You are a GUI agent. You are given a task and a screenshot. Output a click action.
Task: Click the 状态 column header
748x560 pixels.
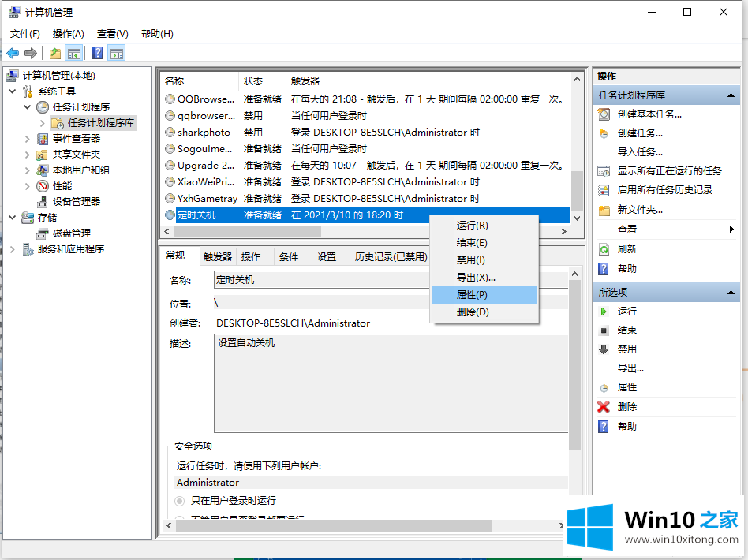pyautogui.click(x=261, y=81)
